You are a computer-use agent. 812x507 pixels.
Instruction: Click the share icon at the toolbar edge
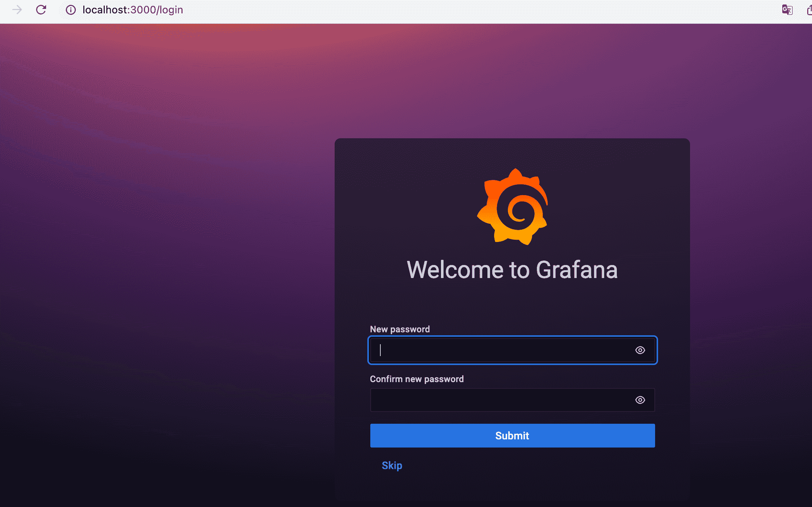click(809, 10)
